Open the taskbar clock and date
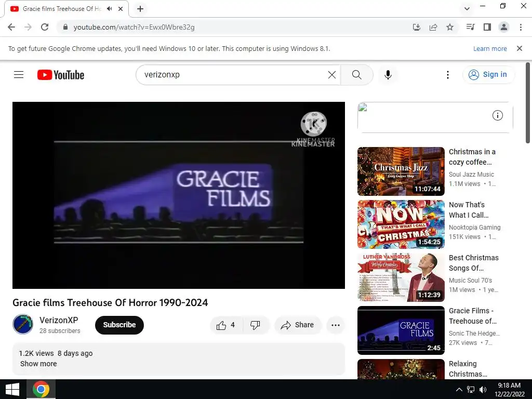This screenshot has width=532, height=399. tap(509, 390)
